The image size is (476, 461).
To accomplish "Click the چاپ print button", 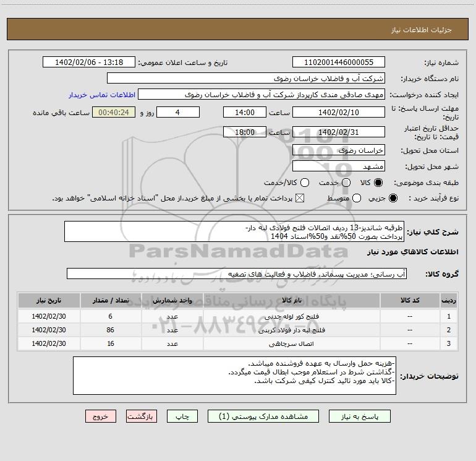I will click(182, 416).
